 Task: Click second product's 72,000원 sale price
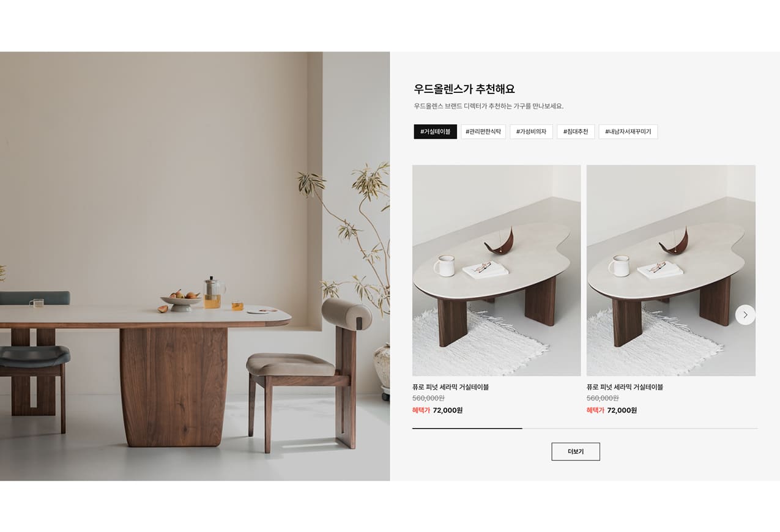click(x=622, y=410)
